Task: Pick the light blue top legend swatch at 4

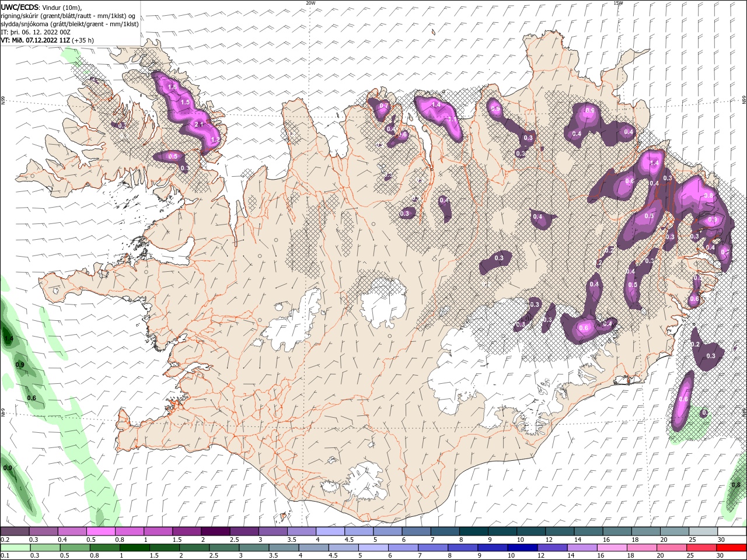Action: pyautogui.click(x=330, y=531)
